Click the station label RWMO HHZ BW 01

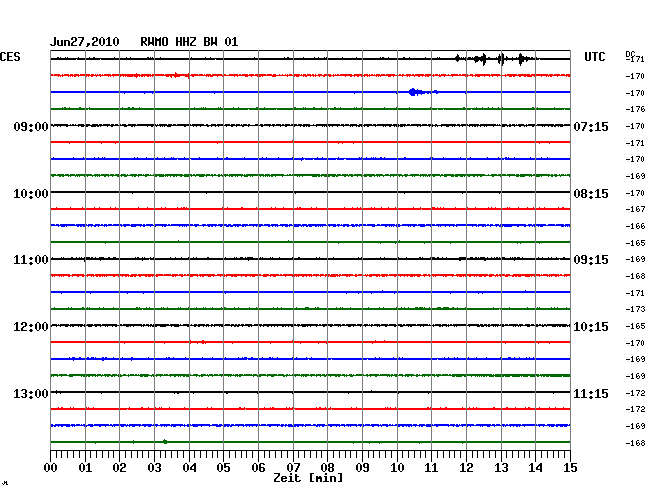click(x=189, y=42)
